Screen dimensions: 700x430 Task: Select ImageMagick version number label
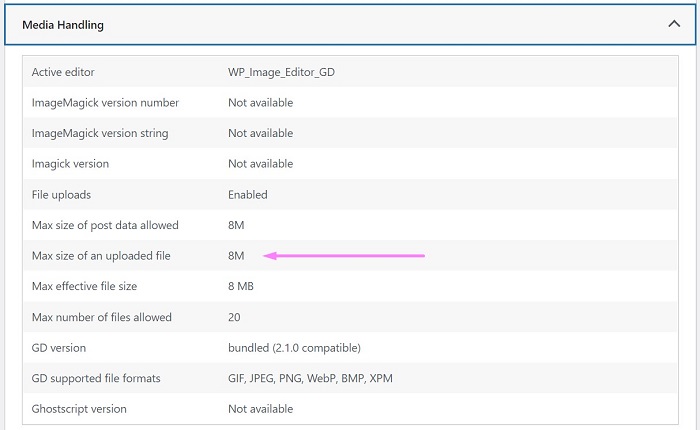105,103
